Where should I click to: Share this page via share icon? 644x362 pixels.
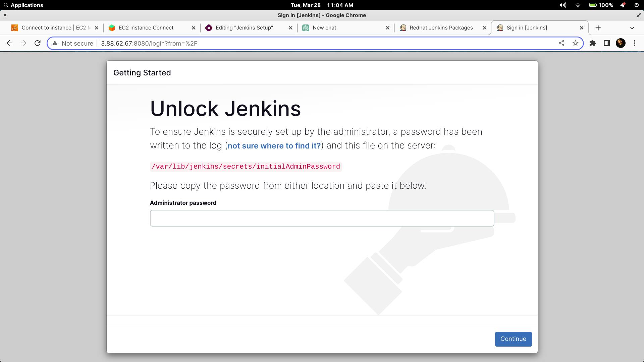[561, 43]
